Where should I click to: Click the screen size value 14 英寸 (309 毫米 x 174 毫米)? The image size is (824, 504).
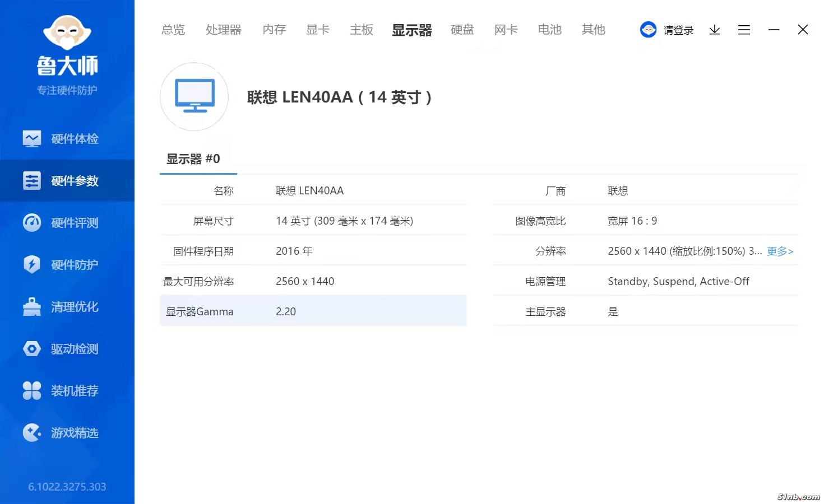pos(344,221)
